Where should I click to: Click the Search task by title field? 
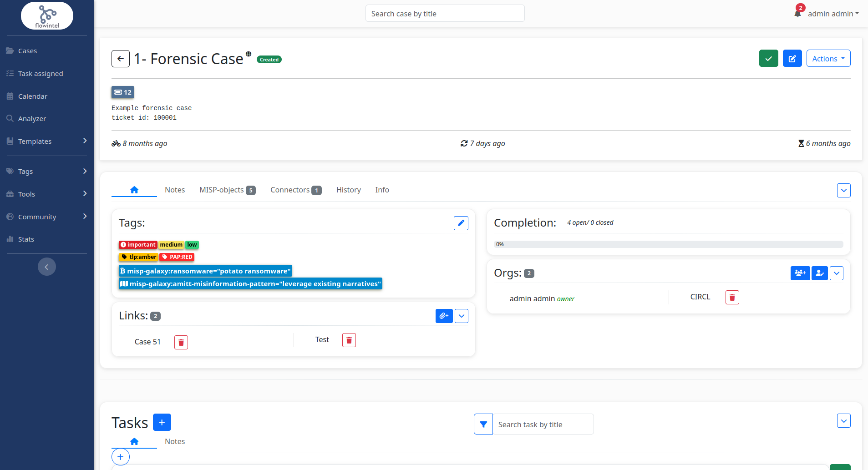543,424
